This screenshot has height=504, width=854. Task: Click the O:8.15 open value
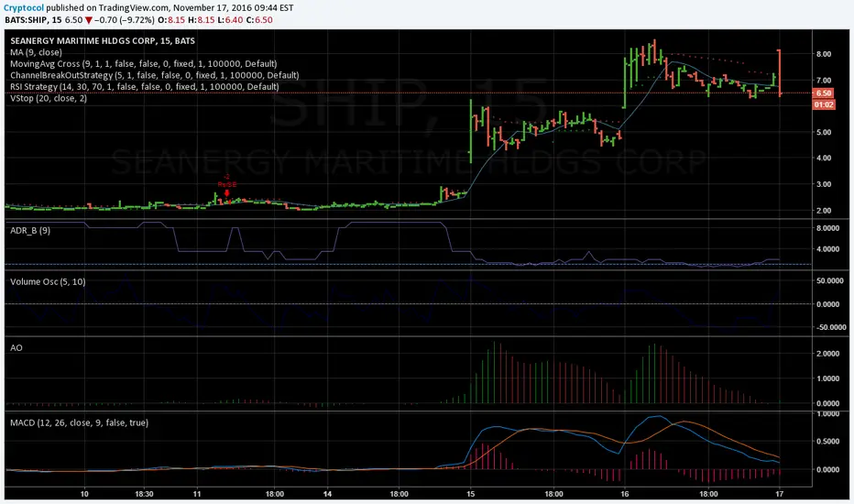coord(171,20)
